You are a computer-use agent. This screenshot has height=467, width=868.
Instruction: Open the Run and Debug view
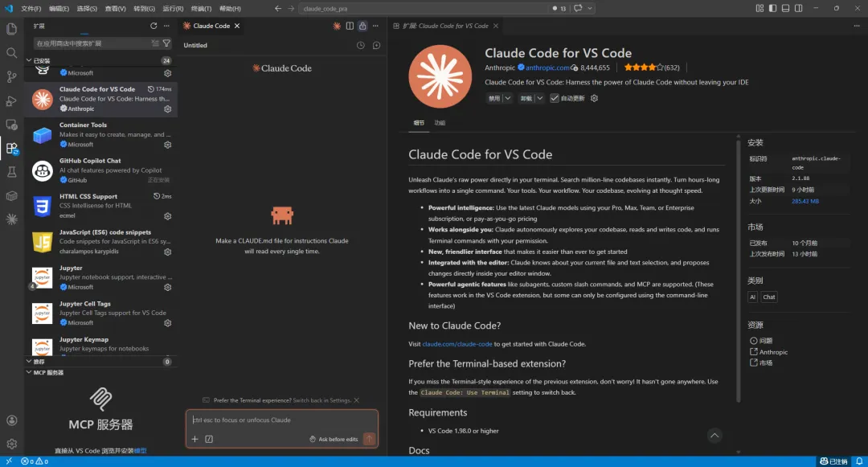pos(11,100)
